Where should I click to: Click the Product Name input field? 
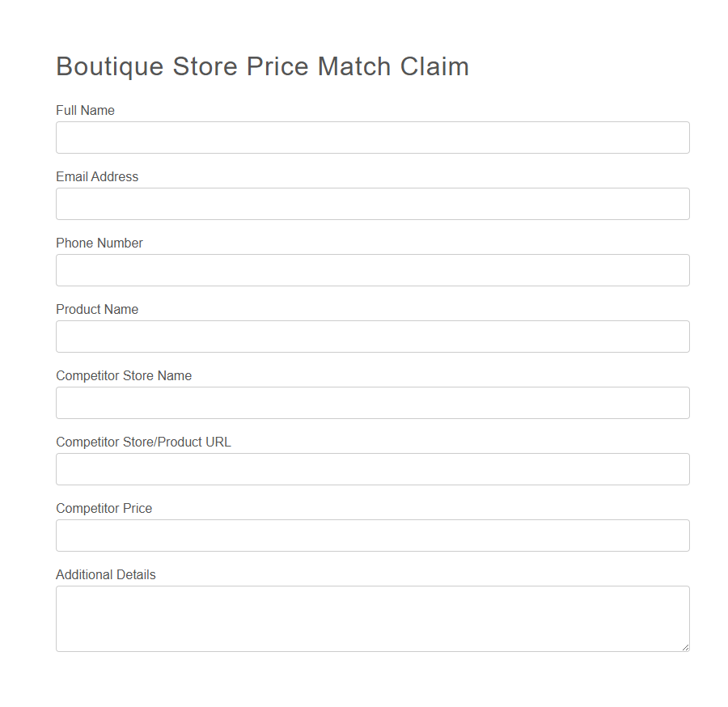click(x=372, y=337)
